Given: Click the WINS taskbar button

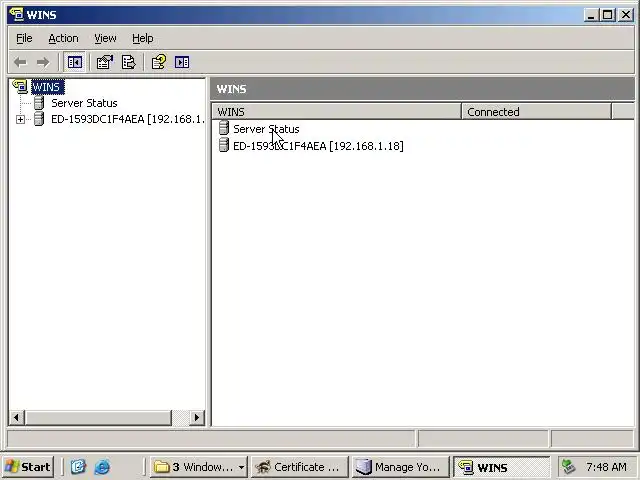Looking at the screenshot, I should point(501,467).
